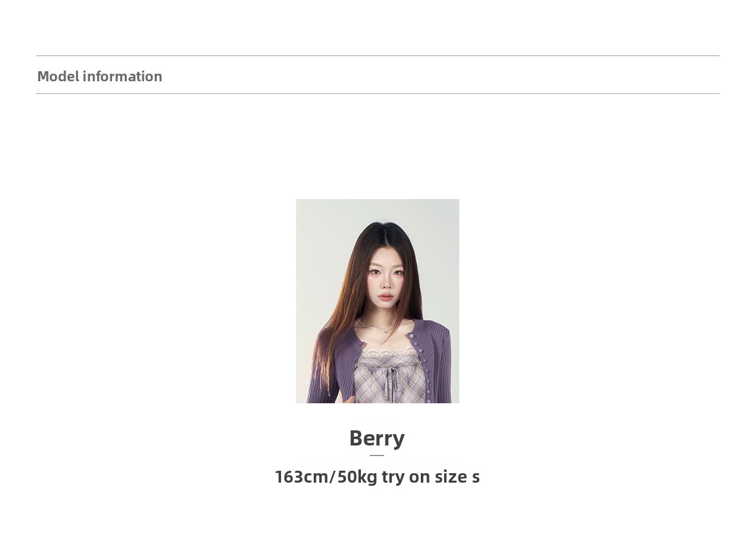Click the purple cardigan's button row

coord(421,369)
